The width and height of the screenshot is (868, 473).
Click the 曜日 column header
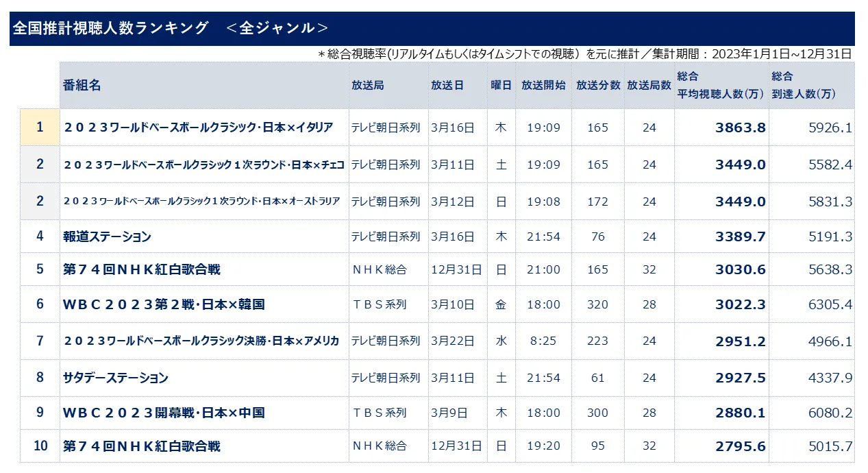(501, 86)
